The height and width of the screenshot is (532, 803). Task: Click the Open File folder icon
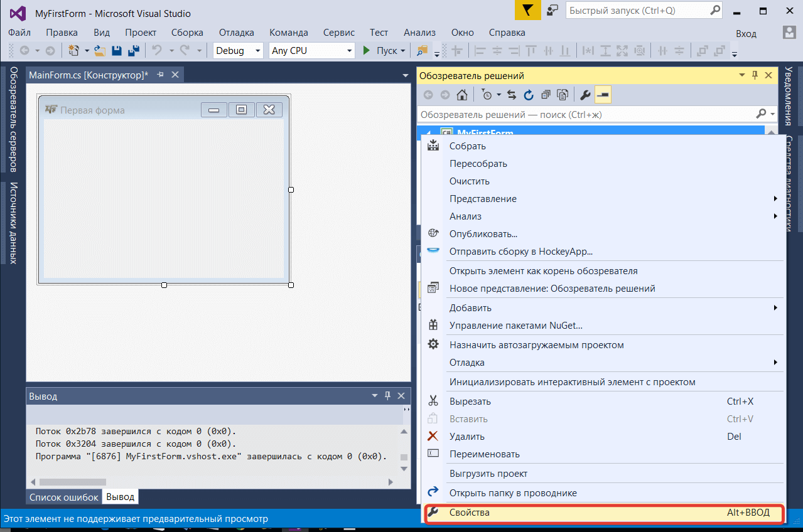click(x=100, y=51)
